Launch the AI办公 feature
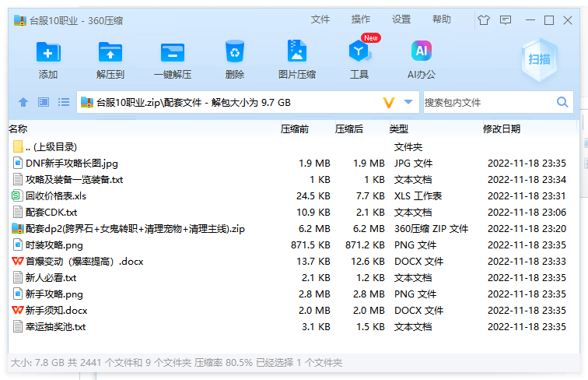Screen dimensions: 588x380 (422, 51)
